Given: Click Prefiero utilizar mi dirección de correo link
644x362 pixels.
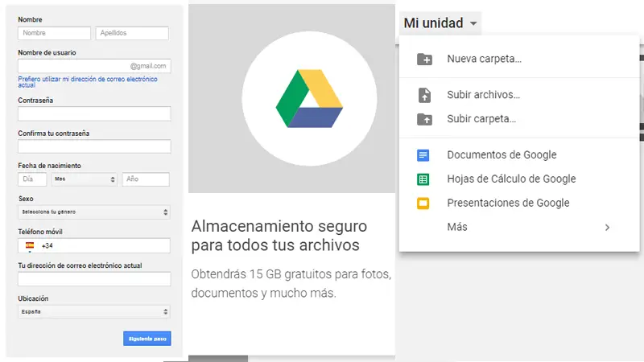Looking at the screenshot, I should tap(88, 82).
